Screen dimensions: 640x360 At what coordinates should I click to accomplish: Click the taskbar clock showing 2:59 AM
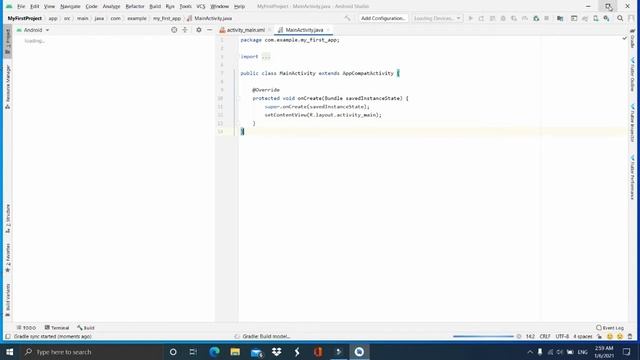coord(604,352)
